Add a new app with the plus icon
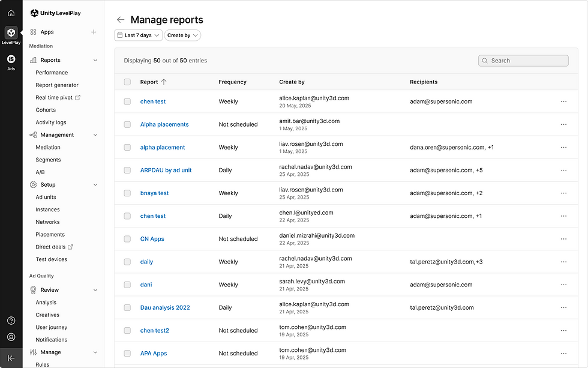This screenshot has width=588, height=368. click(94, 32)
